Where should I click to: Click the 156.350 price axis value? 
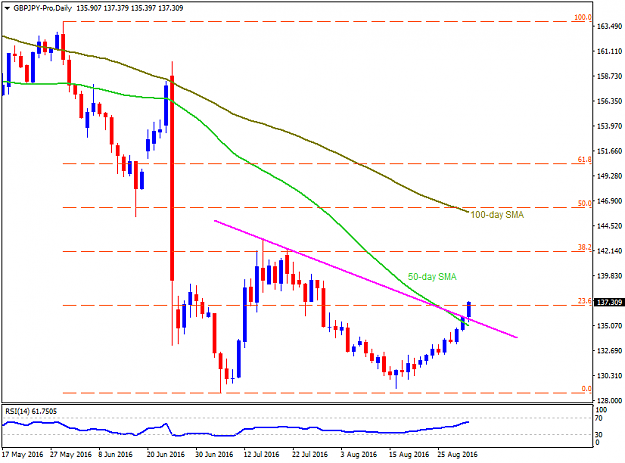609,101
